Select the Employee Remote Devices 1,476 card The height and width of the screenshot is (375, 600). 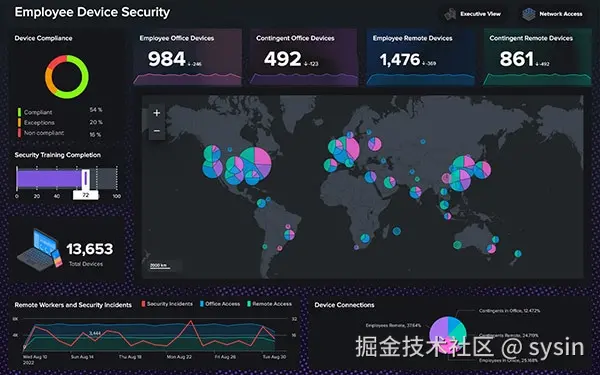[421, 57]
